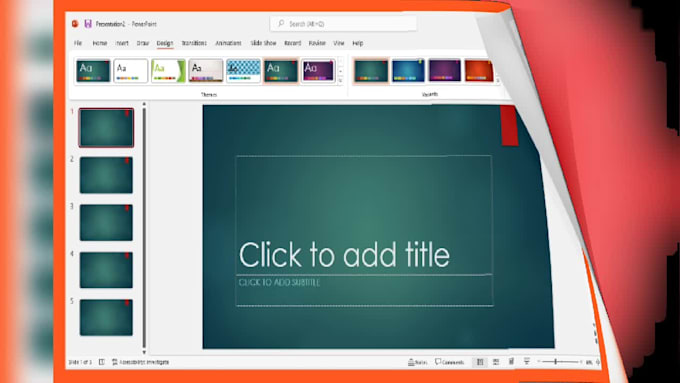Click the slide panel scroll-down arrow
The height and width of the screenshot is (383, 680).
click(x=144, y=352)
